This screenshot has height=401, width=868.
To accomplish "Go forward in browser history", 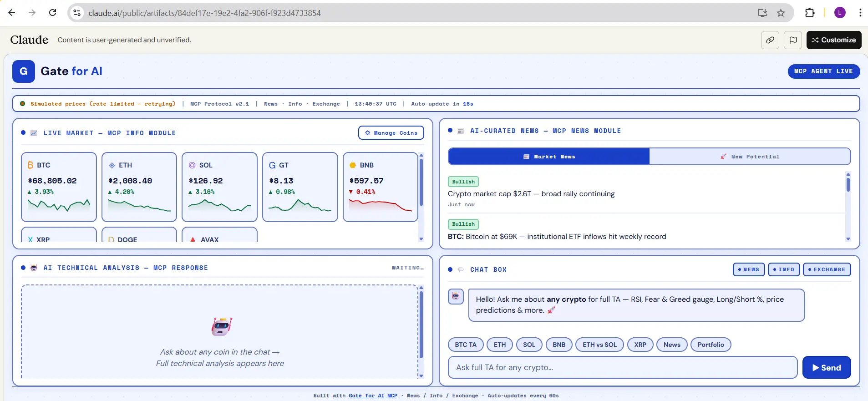I will 32,13.
